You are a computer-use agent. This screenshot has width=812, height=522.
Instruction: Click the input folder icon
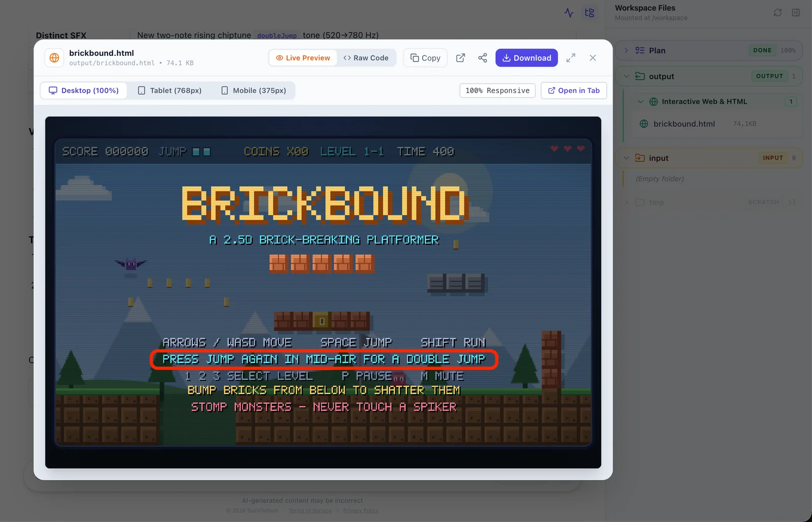[x=640, y=158]
